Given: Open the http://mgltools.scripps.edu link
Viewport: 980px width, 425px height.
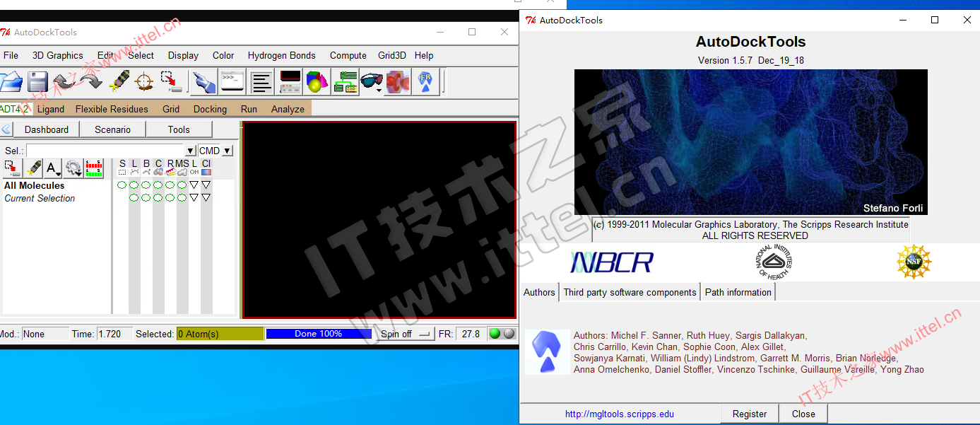Looking at the screenshot, I should click(620, 414).
